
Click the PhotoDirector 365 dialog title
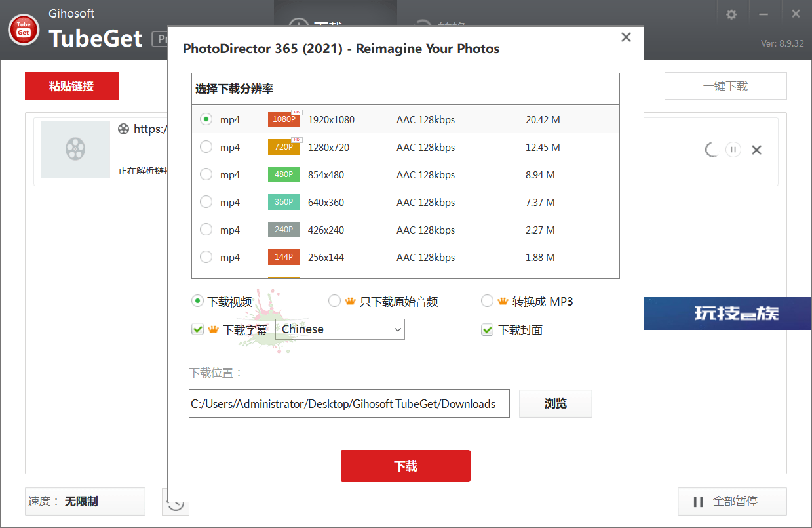pos(341,49)
